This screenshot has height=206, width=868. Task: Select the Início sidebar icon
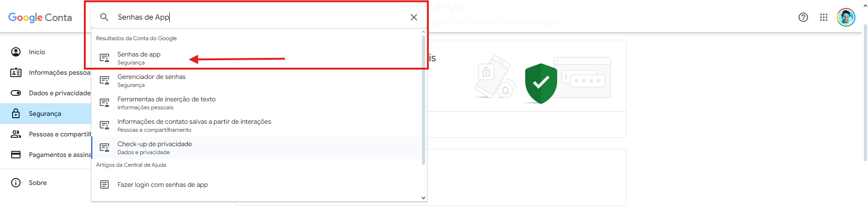[16, 52]
